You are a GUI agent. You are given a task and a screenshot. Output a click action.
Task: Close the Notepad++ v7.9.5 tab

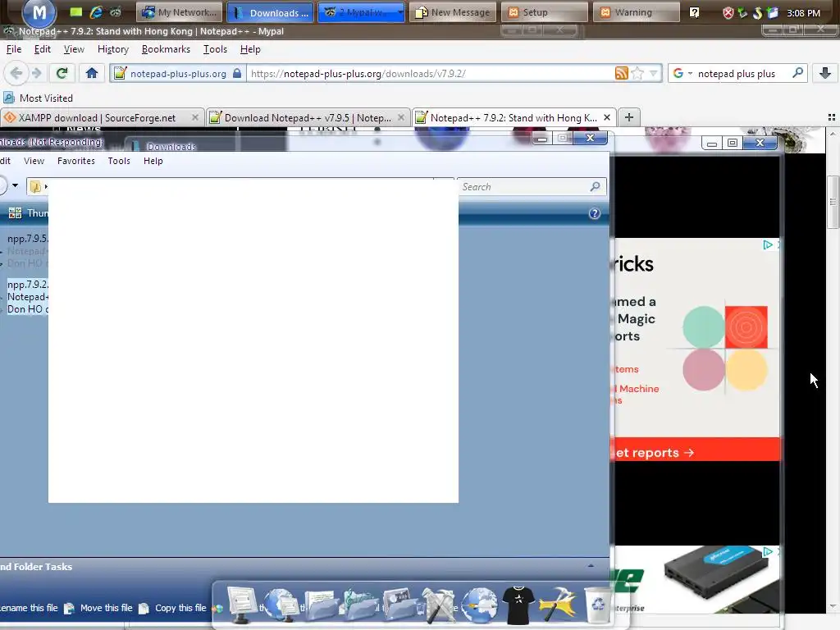pyautogui.click(x=400, y=117)
